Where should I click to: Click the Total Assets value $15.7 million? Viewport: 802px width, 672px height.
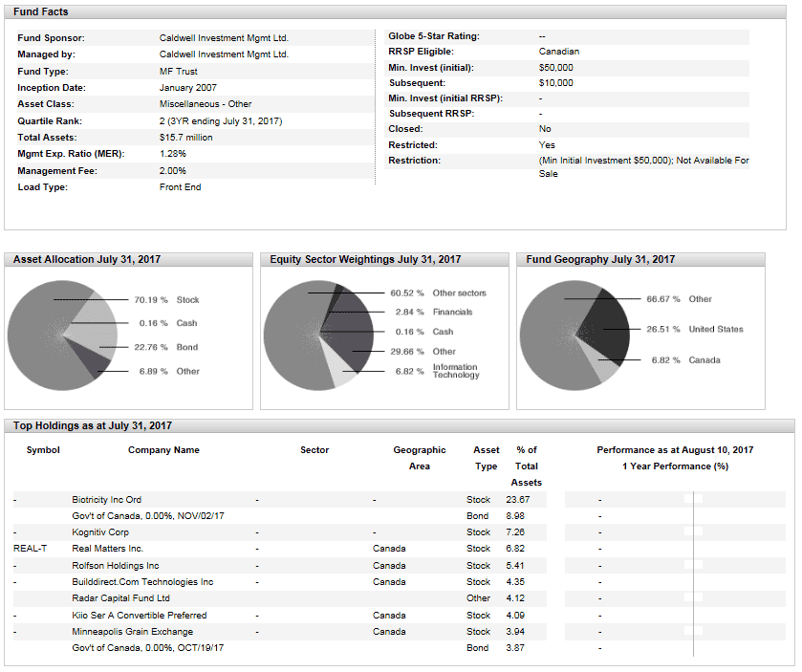(185, 137)
